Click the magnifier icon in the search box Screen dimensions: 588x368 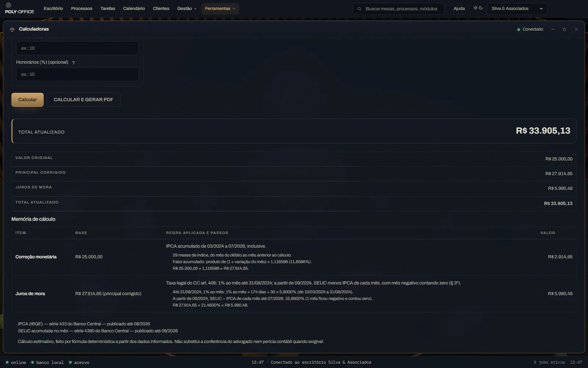pos(359,9)
